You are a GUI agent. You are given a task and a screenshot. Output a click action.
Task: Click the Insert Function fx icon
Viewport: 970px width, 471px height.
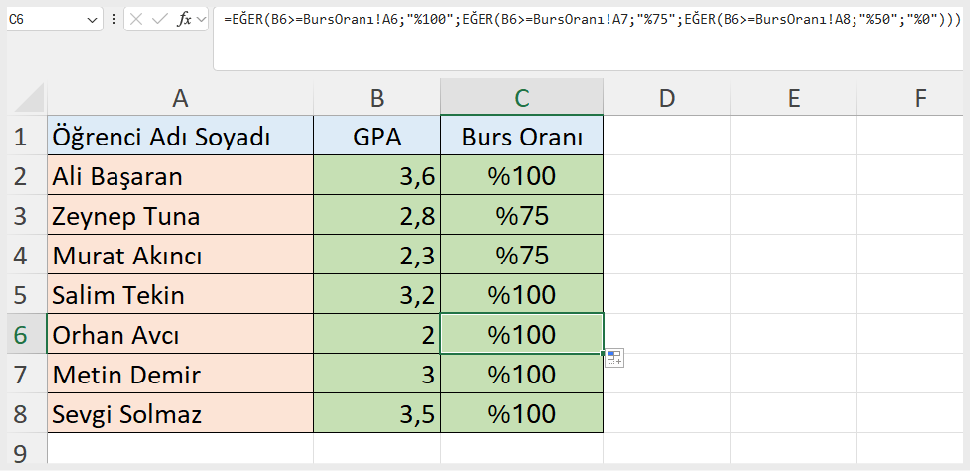point(184,20)
